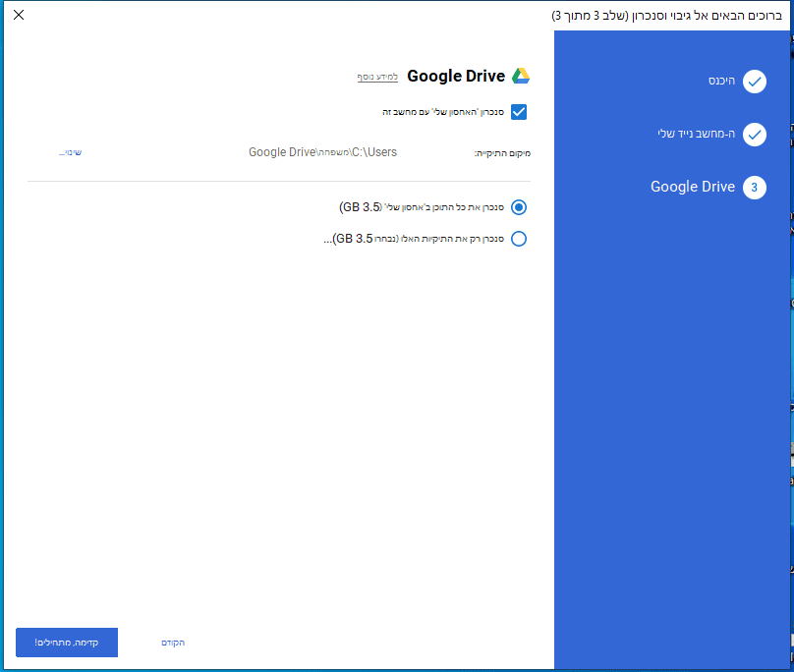Select 'סנכרן את כל התוכן' radio option
The width and height of the screenshot is (794, 672).
[x=519, y=207]
